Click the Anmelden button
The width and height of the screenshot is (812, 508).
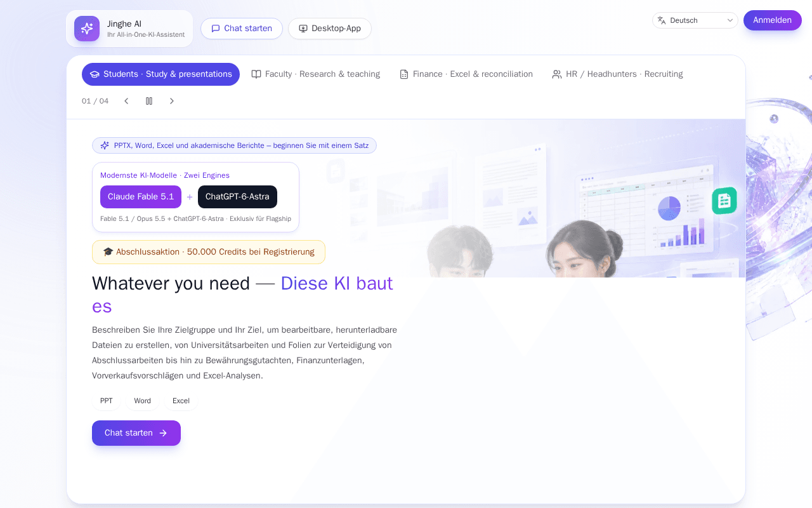click(772, 20)
